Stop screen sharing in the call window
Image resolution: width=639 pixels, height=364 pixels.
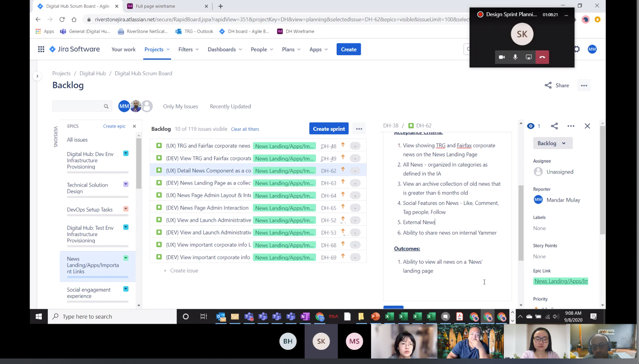click(x=529, y=57)
